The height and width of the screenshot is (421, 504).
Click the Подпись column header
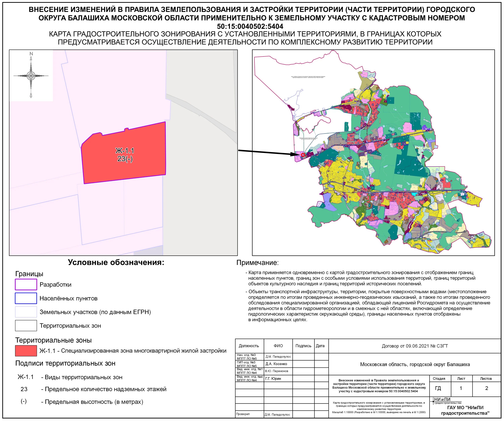pyautogui.click(x=303, y=346)
